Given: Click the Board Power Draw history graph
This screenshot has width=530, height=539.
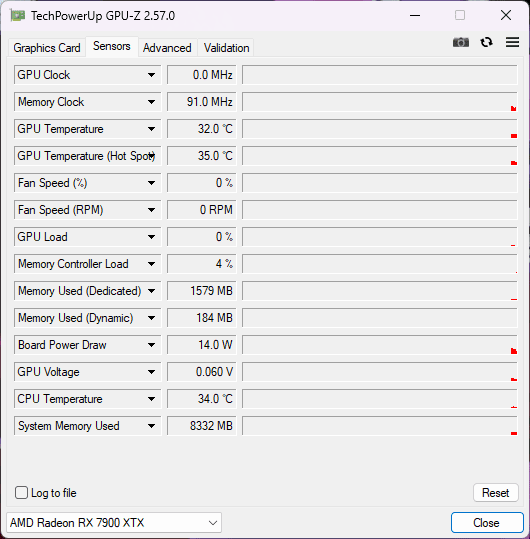Looking at the screenshot, I should (380, 345).
